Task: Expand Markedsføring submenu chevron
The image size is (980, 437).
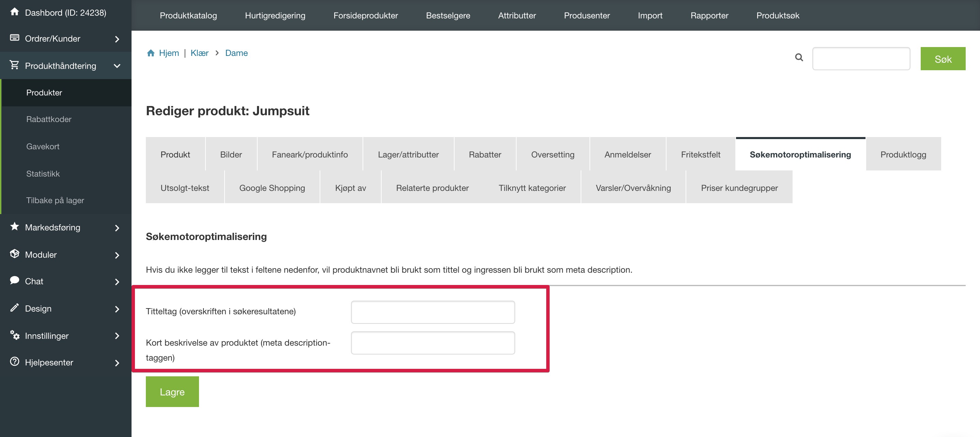Action: coord(117,228)
